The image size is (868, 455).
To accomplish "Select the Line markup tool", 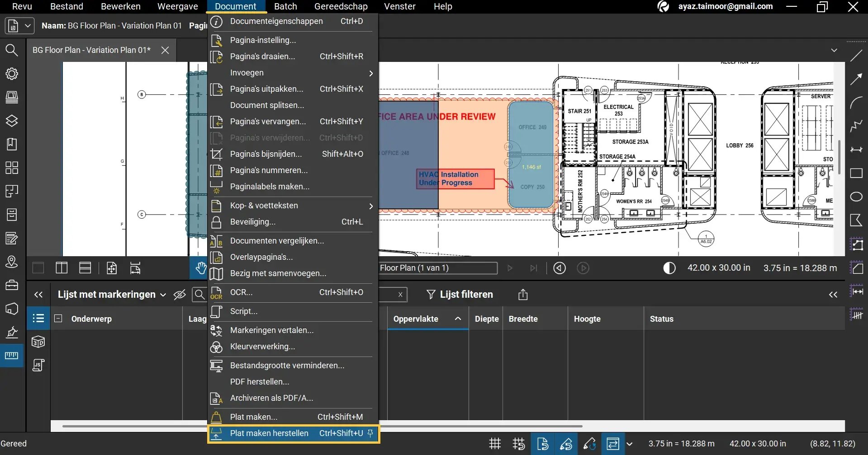I will pyautogui.click(x=856, y=56).
